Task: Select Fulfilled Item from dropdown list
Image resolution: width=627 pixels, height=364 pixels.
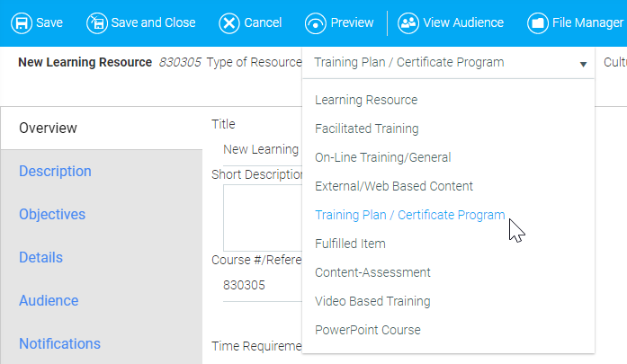Action: click(x=350, y=244)
